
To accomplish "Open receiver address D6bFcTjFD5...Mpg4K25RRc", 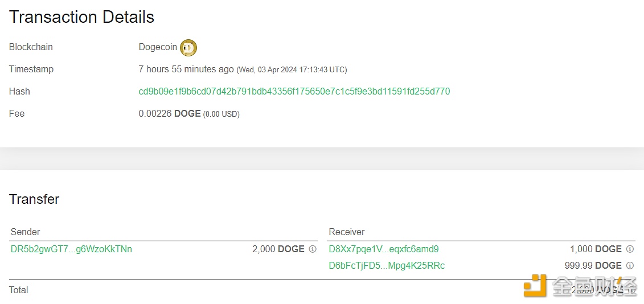I will 387,266.
